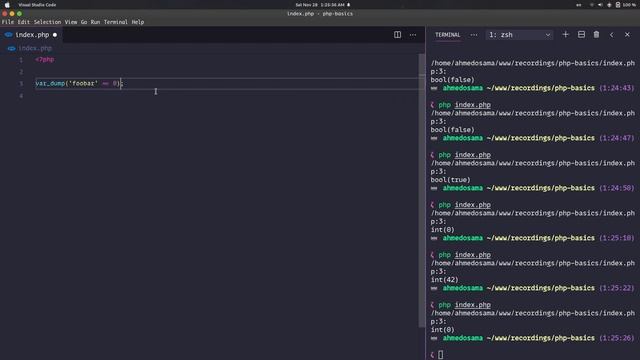Open the File menu
The height and width of the screenshot is (360, 640).
pos(8,22)
